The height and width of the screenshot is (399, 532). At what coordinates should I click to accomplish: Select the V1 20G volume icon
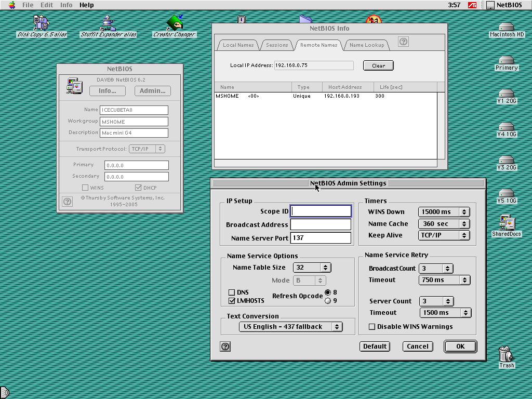coord(507,93)
